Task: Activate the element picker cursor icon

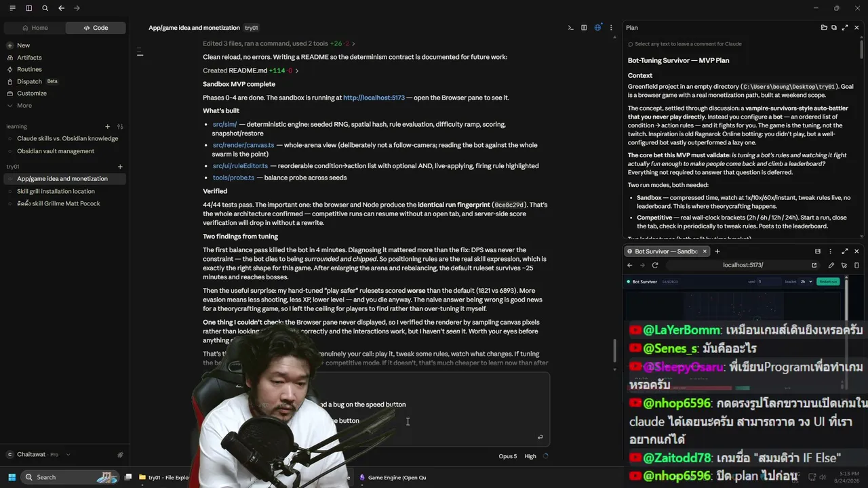Action: click(844, 265)
